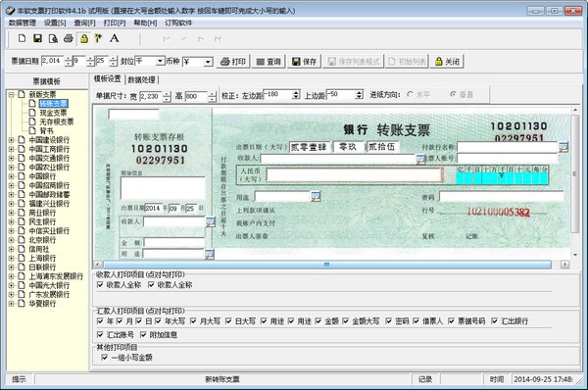
Task: Toggle 金额大写 checkbox
Action: (345, 321)
